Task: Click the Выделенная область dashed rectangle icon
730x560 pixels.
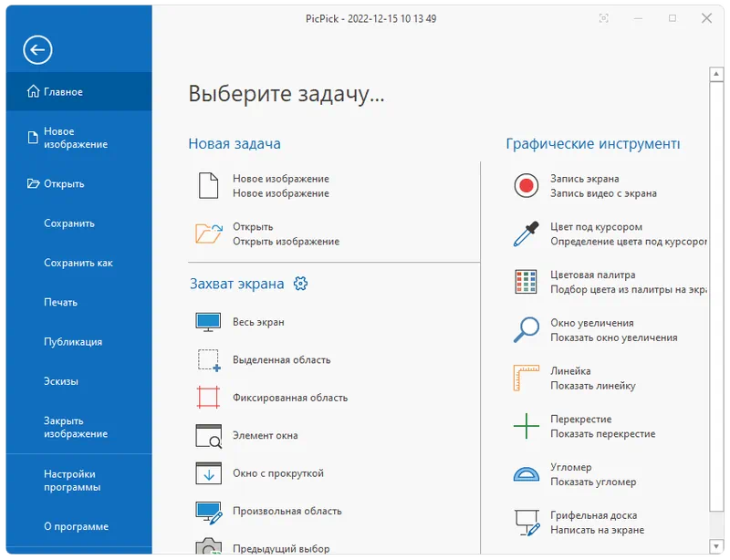Action: pos(209,360)
